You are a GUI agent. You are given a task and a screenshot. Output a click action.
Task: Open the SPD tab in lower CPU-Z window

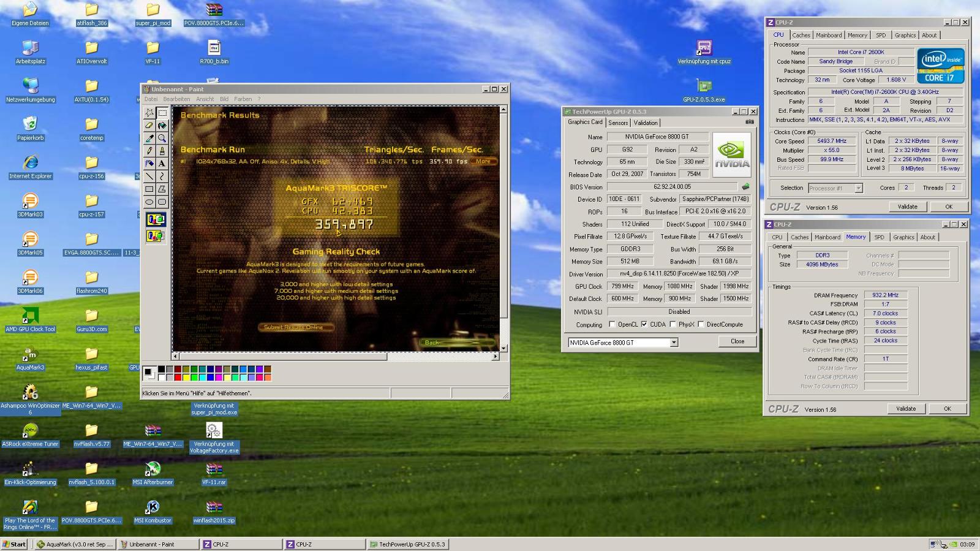click(x=879, y=237)
